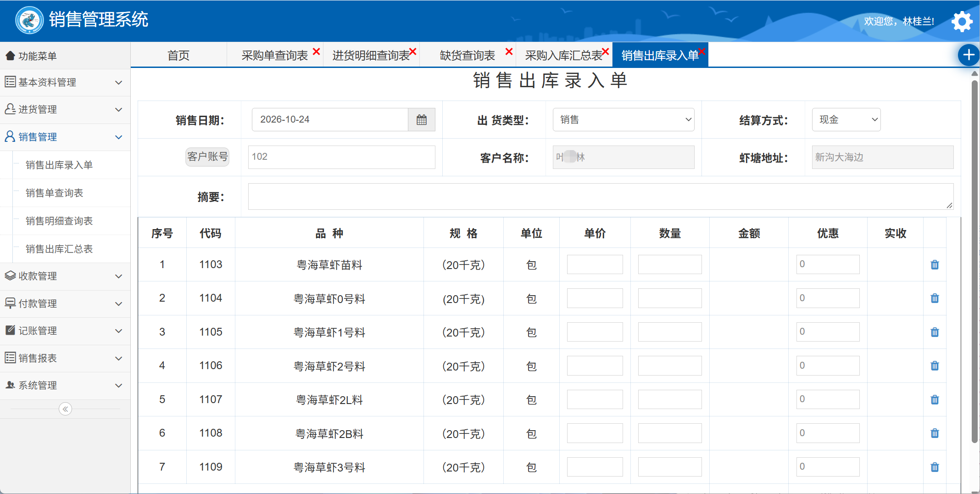Close the 采购单查询表 tab
Image resolution: width=980 pixels, height=494 pixels.
pos(316,51)
